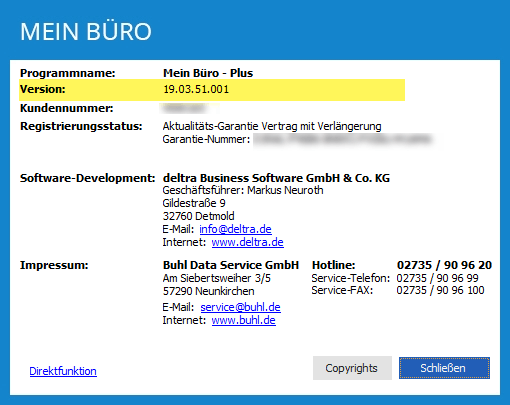Image resolution: width=510 pixels, height=405 pixels.
Task: Visit the www.buhl.de link
Action: [x=243, y=320]
